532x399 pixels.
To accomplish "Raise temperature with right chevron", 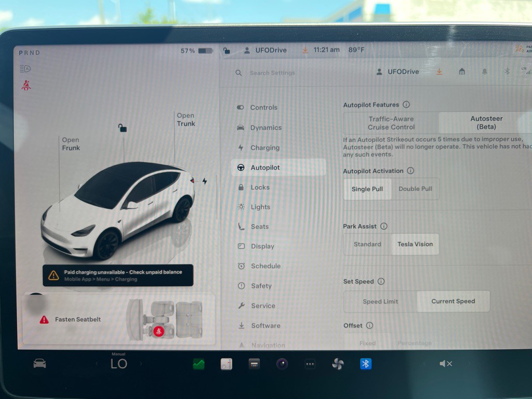I will click(x=141, y=364).
